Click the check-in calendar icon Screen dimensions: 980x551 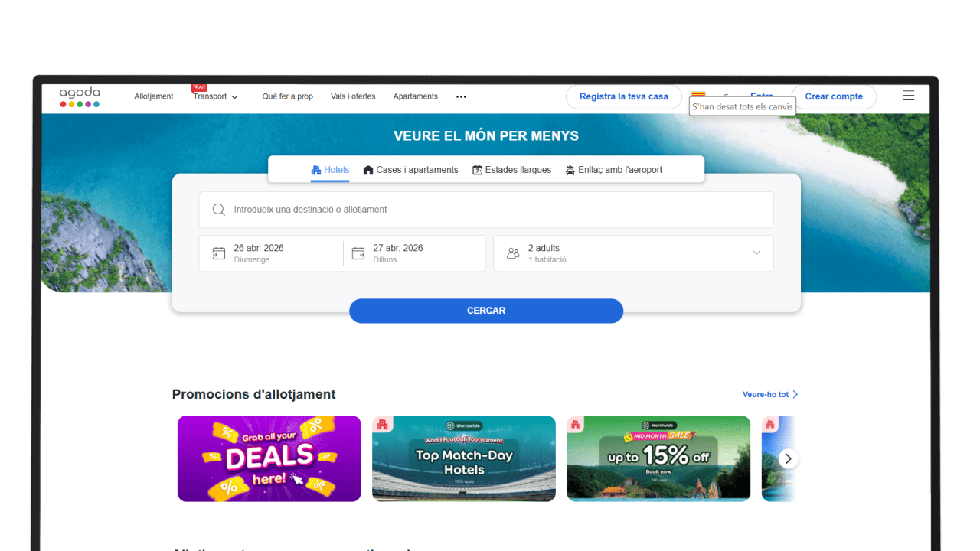[x=219, y=253]
